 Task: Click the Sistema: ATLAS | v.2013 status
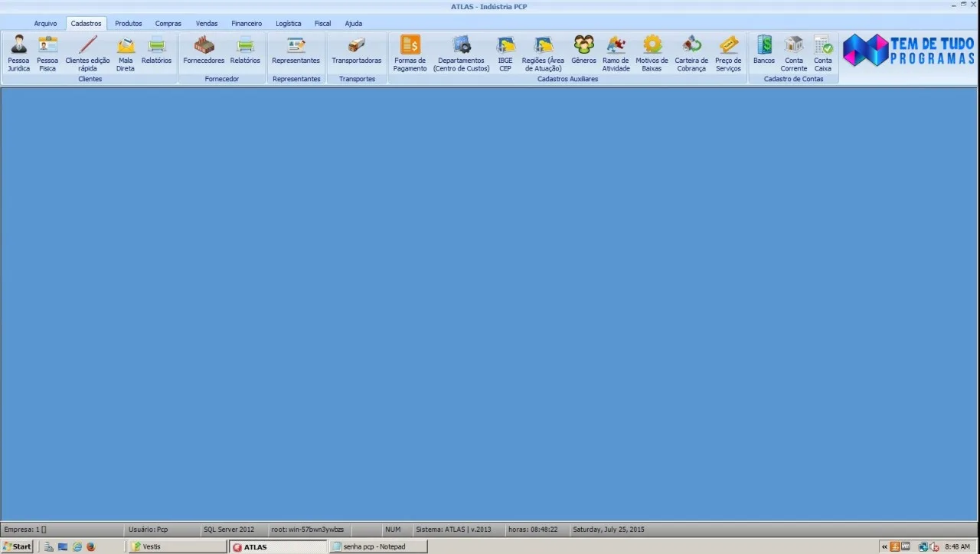click(x=453, y=529)
